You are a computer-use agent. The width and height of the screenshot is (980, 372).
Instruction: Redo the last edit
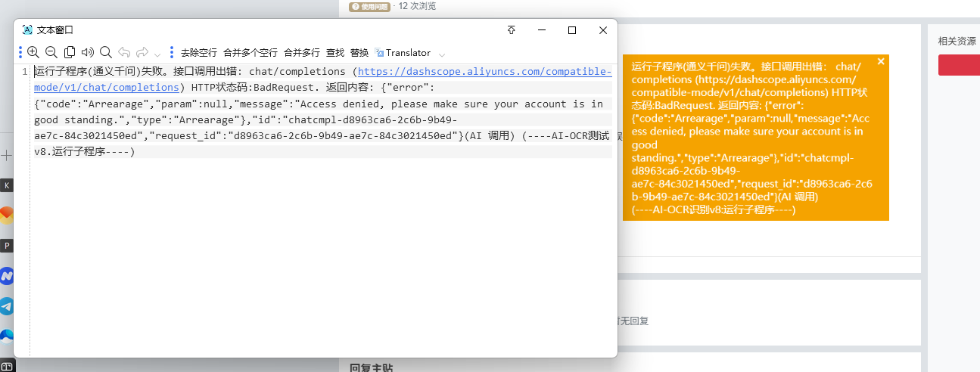tap(142, 52)
